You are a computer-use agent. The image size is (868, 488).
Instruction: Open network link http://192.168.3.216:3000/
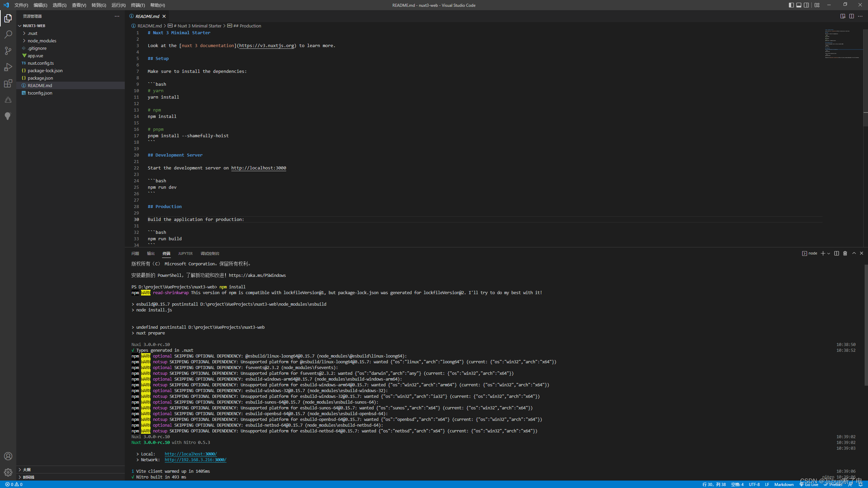pos(195,460)
